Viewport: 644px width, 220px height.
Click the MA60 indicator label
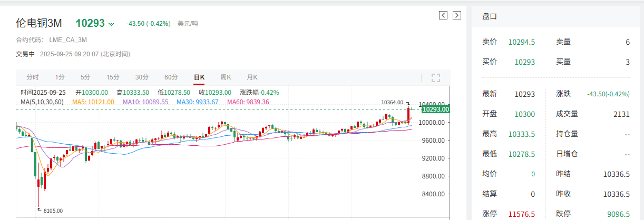pos(248,102)
